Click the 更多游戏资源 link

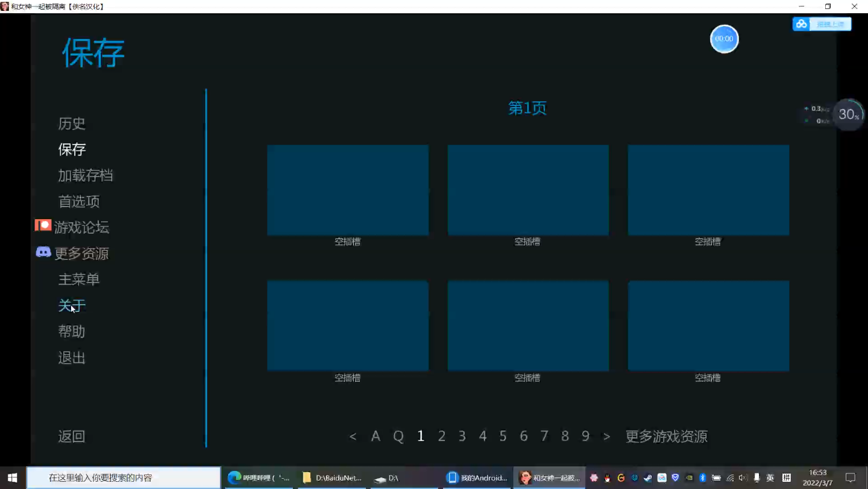tap(666, 437)
